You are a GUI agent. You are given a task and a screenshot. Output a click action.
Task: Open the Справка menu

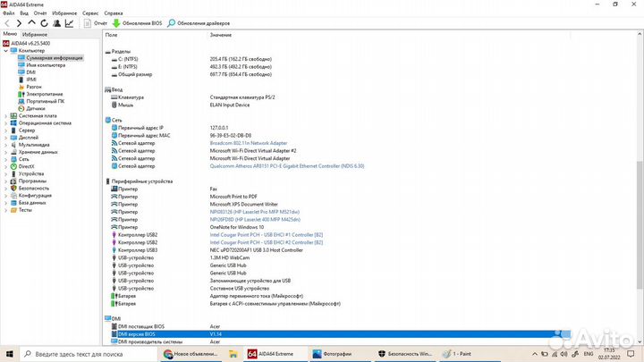click(114, 13)
